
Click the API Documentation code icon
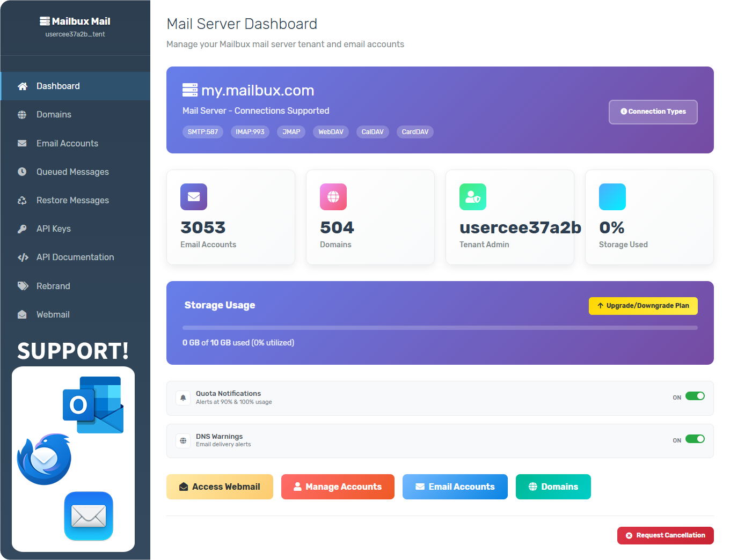click(x=23, y=257)
